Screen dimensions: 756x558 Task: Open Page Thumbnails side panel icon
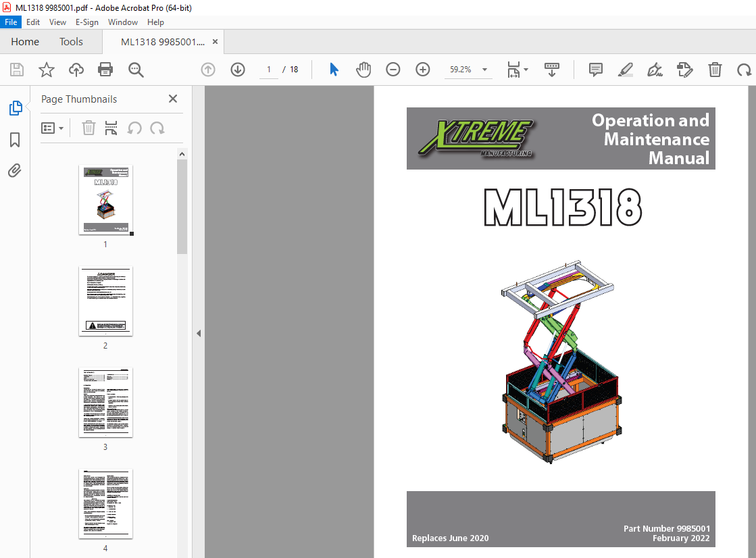click(x=16, y=108)
